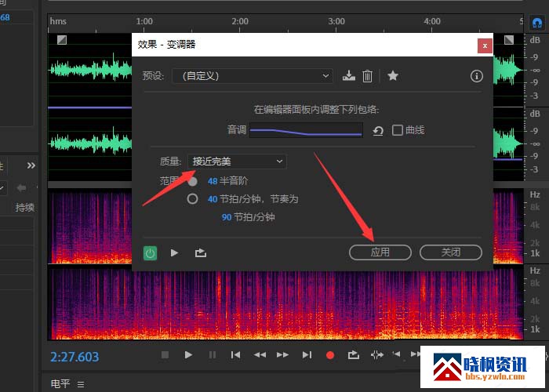Toggle loop icon in effect dialog
Viewport: 549px width, 392px height.
tap(201, 252)
